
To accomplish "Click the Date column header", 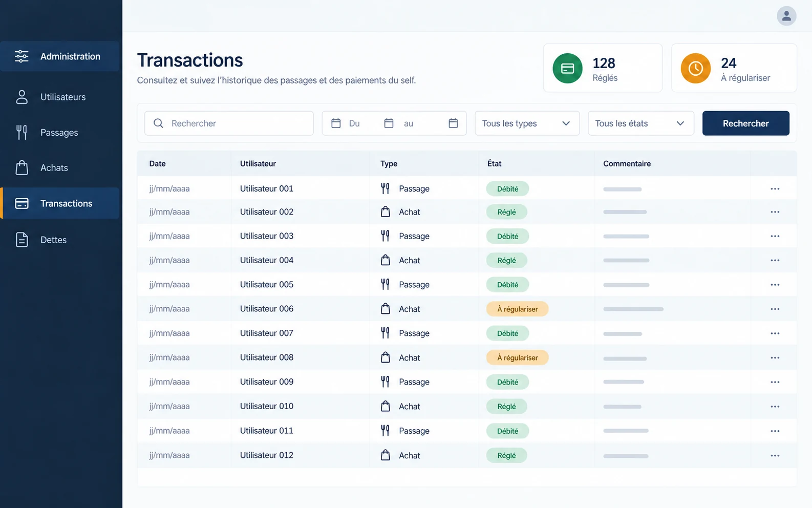I will (x=158, y=164).
